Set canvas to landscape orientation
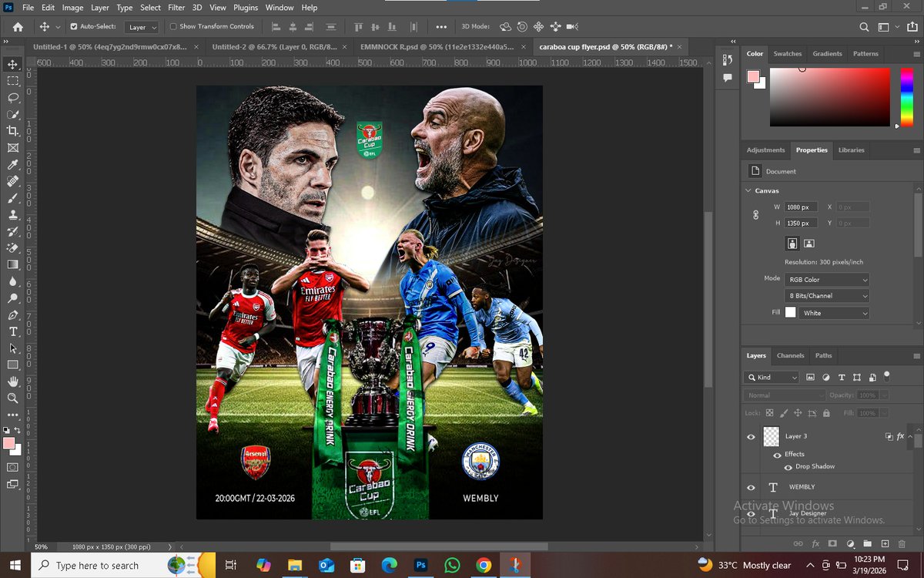The height and width of the screenshot is (578, 924). pyautogui.click(x=809, y=244)
